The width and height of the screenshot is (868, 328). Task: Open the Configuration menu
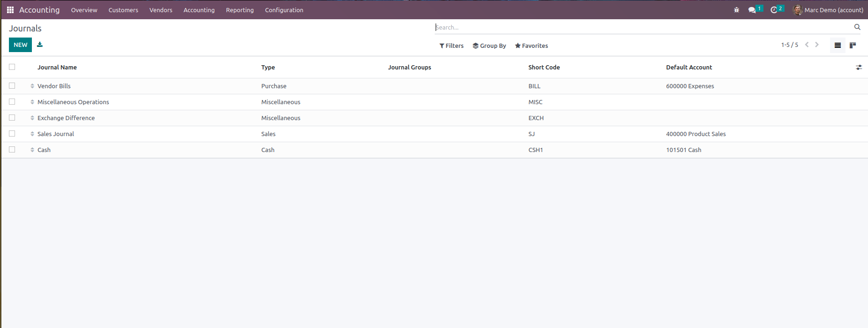click(284, 10)
